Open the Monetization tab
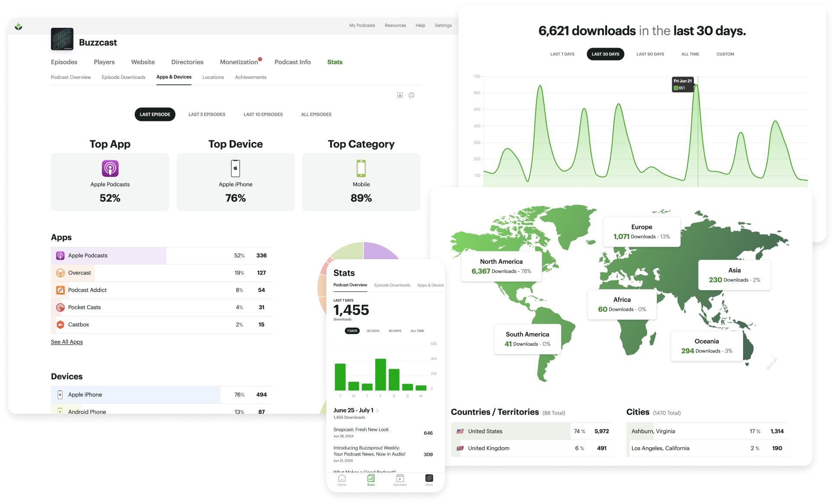Image resolution: width=835 pixels, height=504 pixels. [239, 62]
